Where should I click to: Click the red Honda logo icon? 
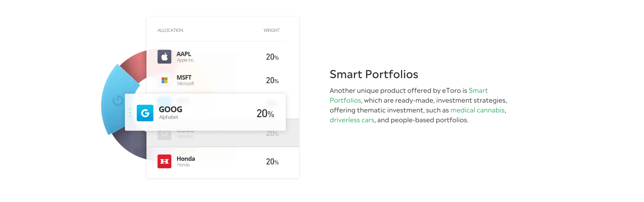pyautogui.click(x=164, y=161)
